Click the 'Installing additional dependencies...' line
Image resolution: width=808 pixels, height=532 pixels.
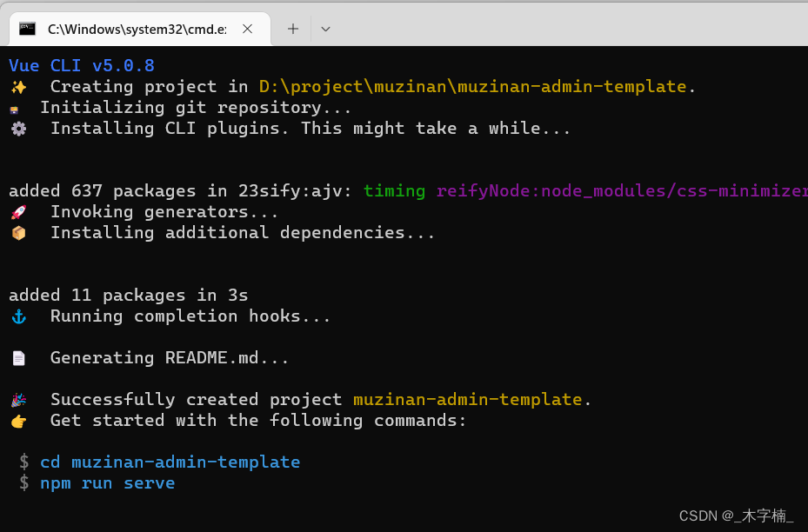[x=243, y=233]
